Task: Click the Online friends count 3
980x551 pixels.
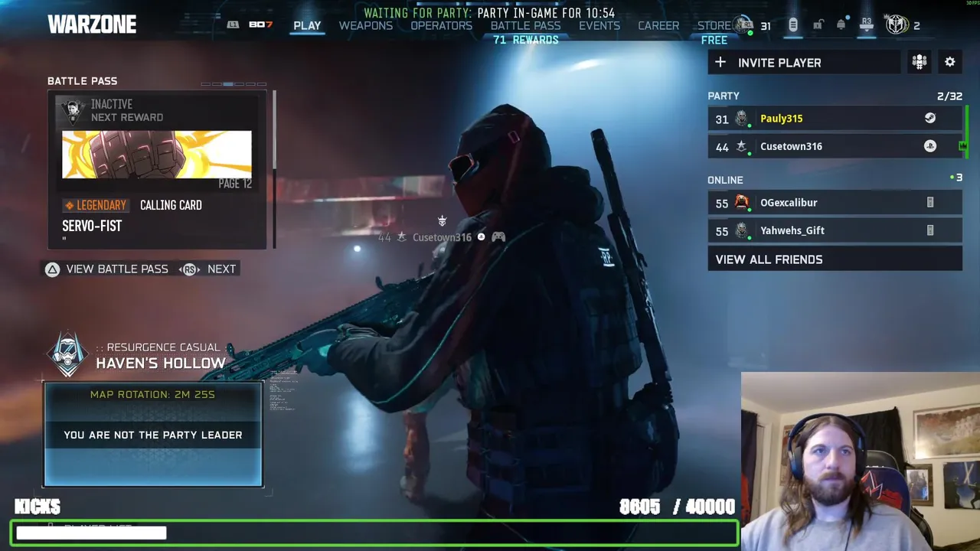Action: (956, 178)
